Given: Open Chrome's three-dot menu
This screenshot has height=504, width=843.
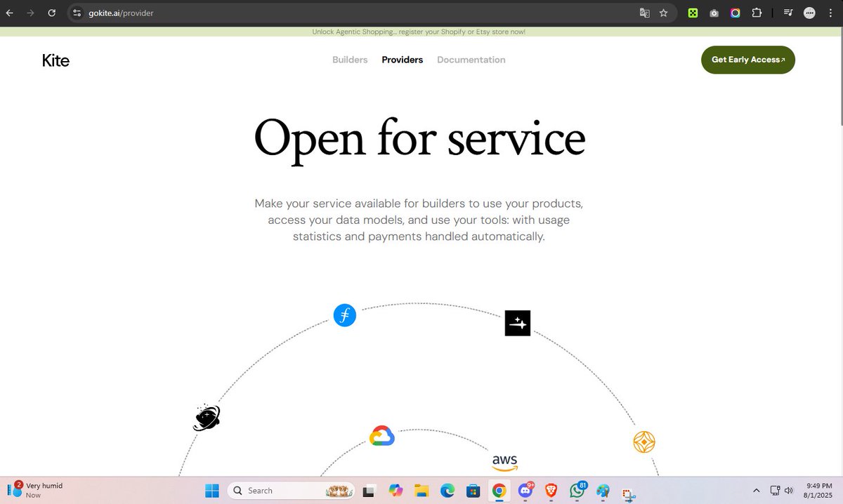Looking at the screenshot, I should [830, 13].
